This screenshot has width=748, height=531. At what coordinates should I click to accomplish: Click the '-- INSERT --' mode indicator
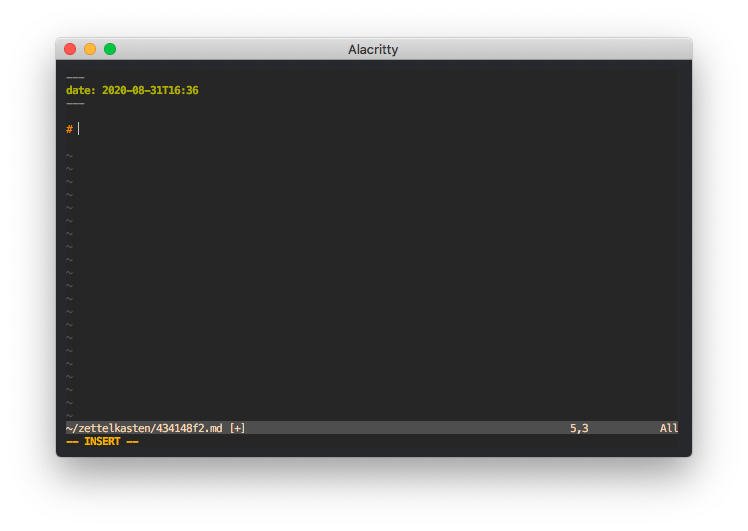(x=102, y=441)
